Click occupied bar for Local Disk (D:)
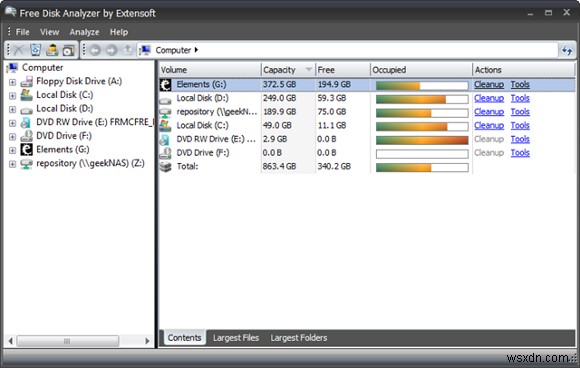 click(422, 99)
